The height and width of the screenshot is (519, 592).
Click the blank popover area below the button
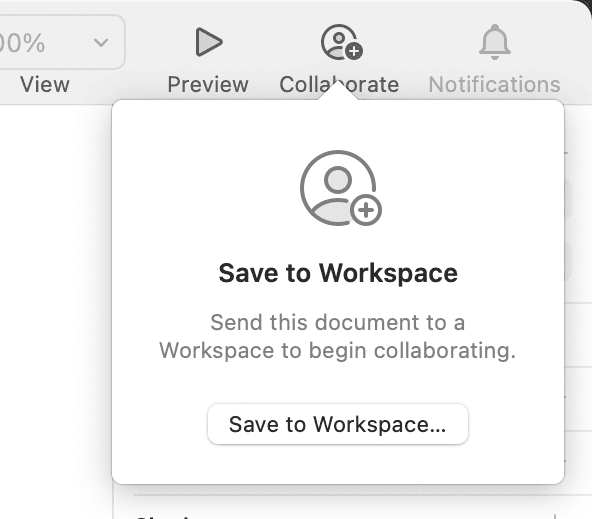(x=338, y=464)
